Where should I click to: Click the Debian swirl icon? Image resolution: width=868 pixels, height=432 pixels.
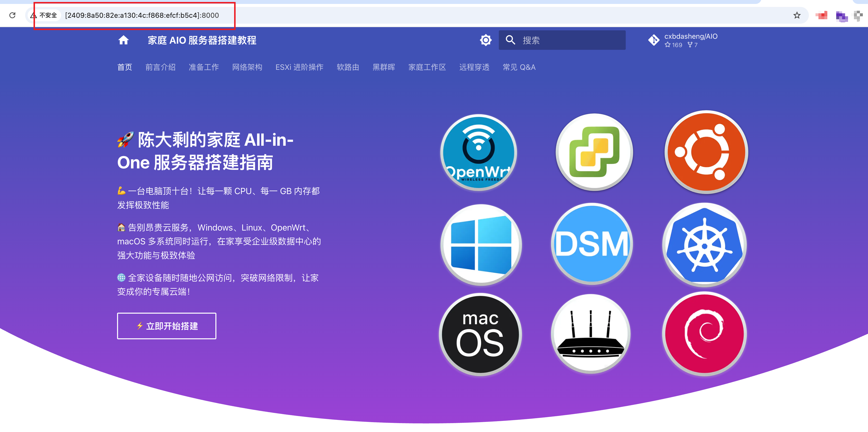click(704, 333)
